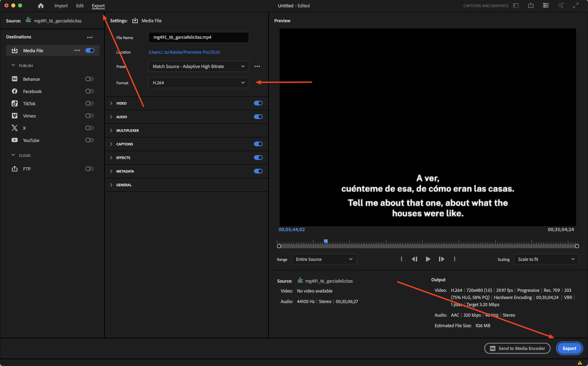This screenshot has height=366, width=588.
Task: Click the blue playhead on preview timeline
Action: (326, 241)
